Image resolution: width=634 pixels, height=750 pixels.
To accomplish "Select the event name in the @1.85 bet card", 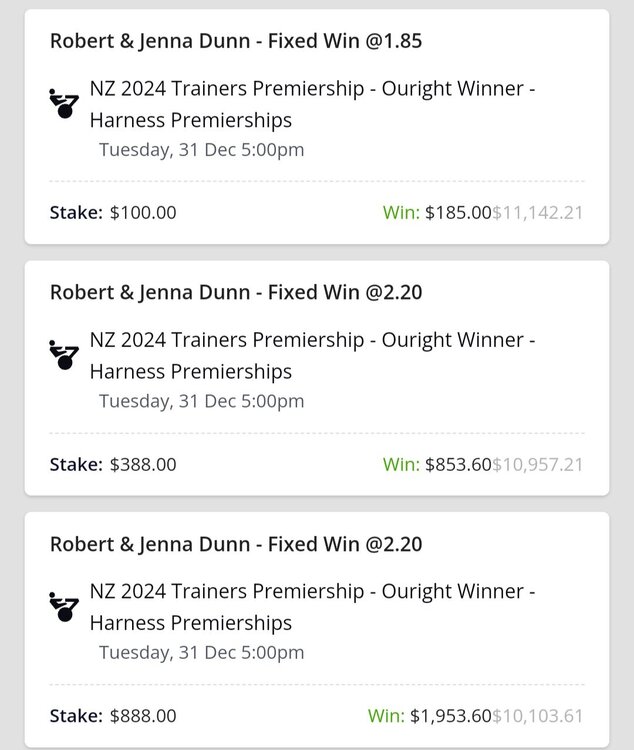I will [313, 104].
